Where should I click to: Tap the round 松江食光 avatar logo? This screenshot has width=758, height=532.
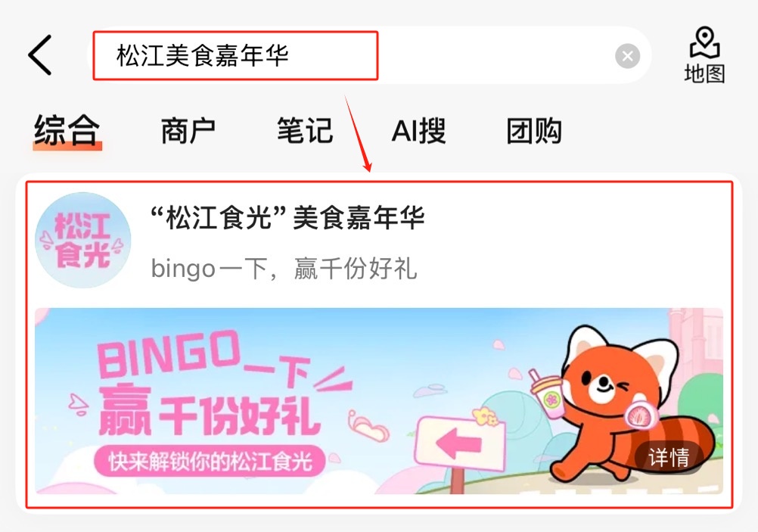pyautogui.click(x=82, y=240)
